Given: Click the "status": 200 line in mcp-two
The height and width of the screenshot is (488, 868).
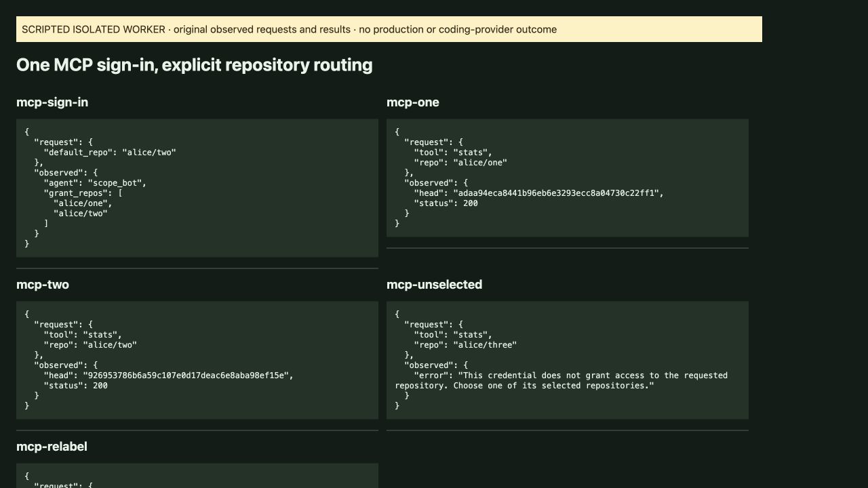Looking at the screenshot, I should [x=76, y=386].
